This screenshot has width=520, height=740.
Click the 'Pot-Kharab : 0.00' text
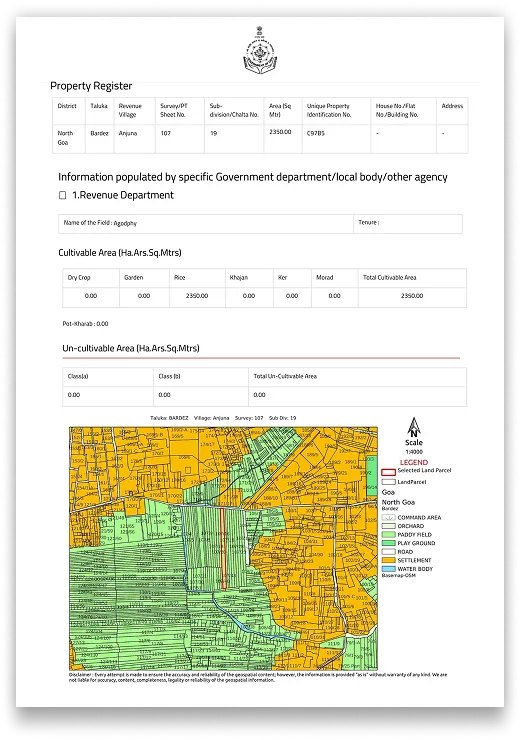click(x=85, y=324)
